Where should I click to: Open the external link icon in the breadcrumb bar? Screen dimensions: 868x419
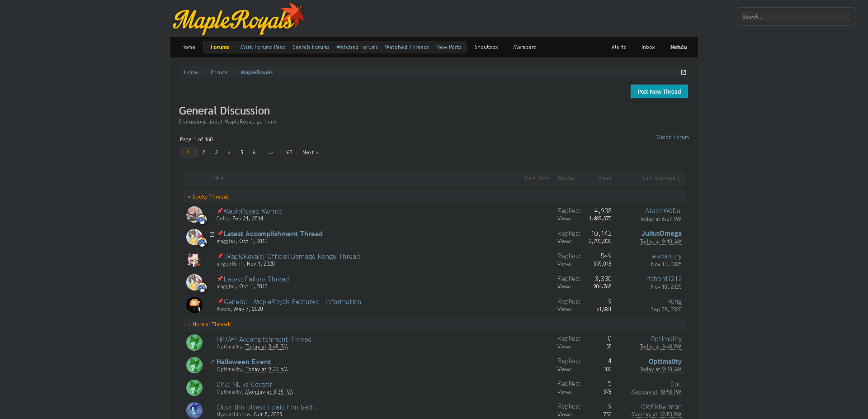(x=683, y=72)
